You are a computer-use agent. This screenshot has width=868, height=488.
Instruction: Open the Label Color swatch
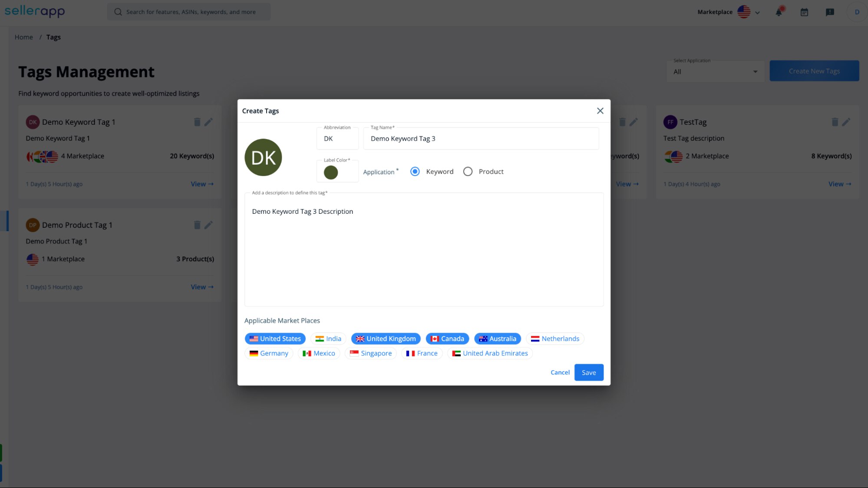(331, 173)
